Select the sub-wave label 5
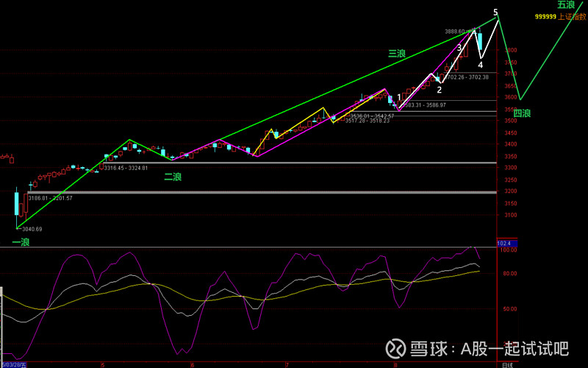The width and height of the screenshot is (588, 368). coord(495,13)
